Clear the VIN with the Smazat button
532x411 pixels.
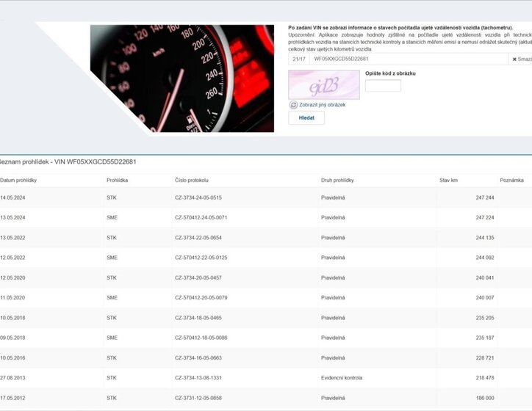tap(520, 59)
